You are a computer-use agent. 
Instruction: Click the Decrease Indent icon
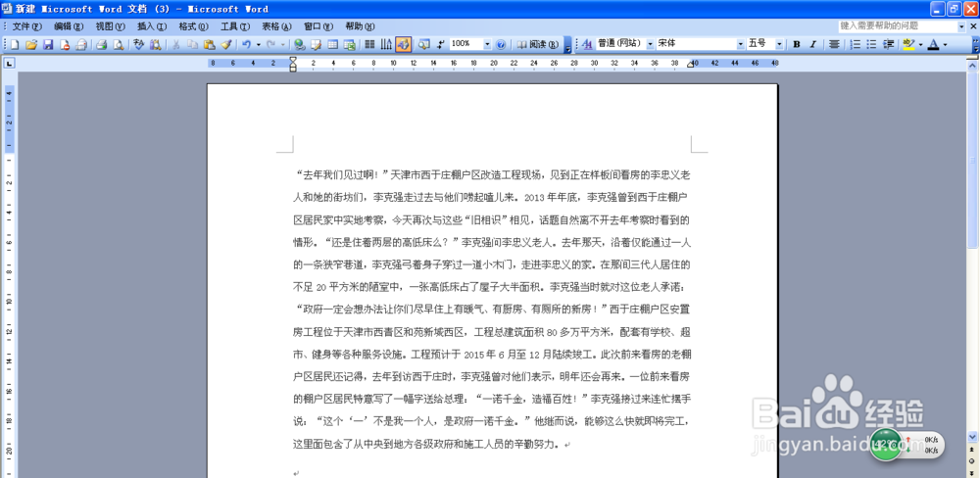pos(888,44)
